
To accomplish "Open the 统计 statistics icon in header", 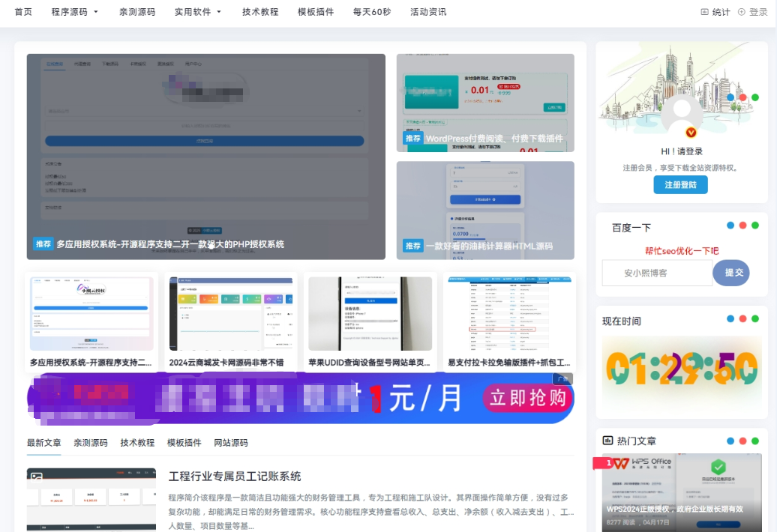I will tap(705, 11).
